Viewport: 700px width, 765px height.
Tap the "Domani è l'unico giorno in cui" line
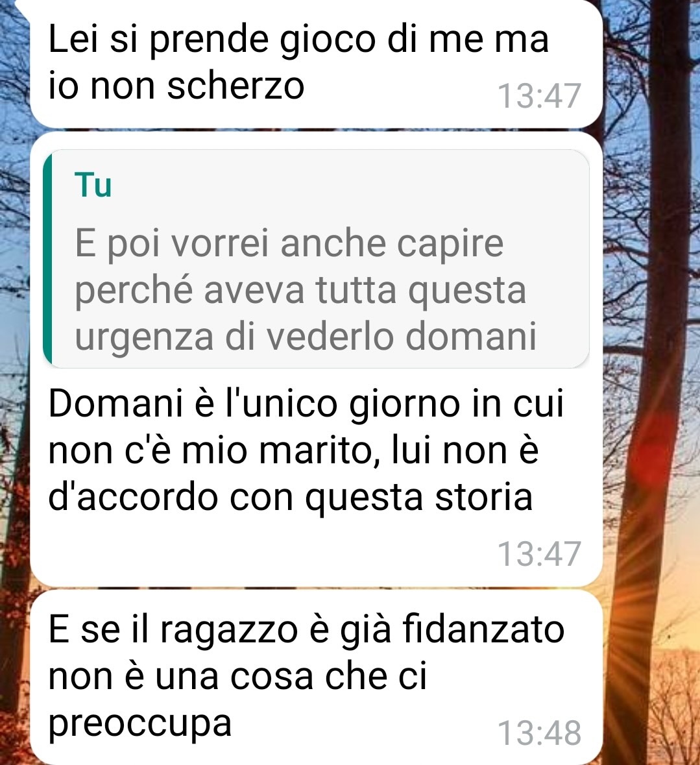tap(306, 404)
